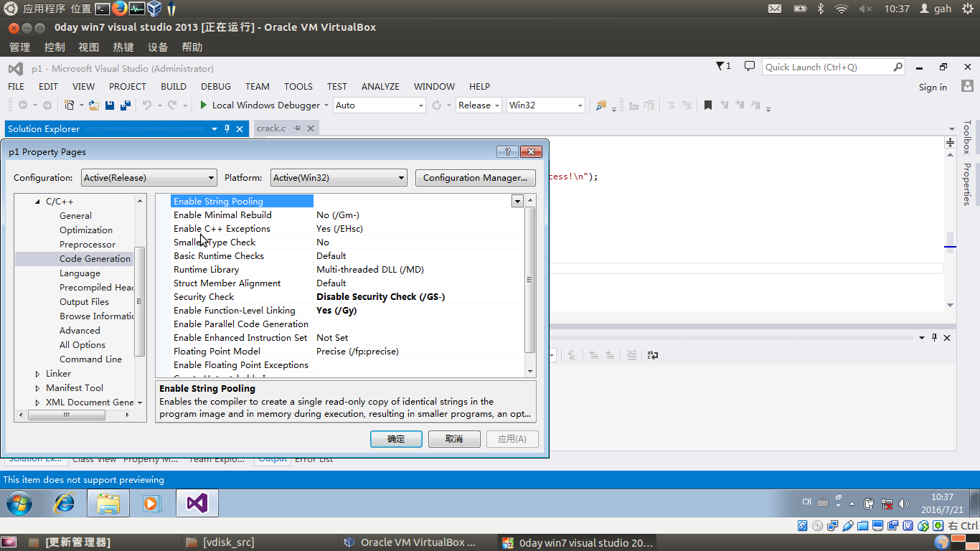Open the Platform dropdown Active(Win32)
Screen dimensions: 980x551
339,178
